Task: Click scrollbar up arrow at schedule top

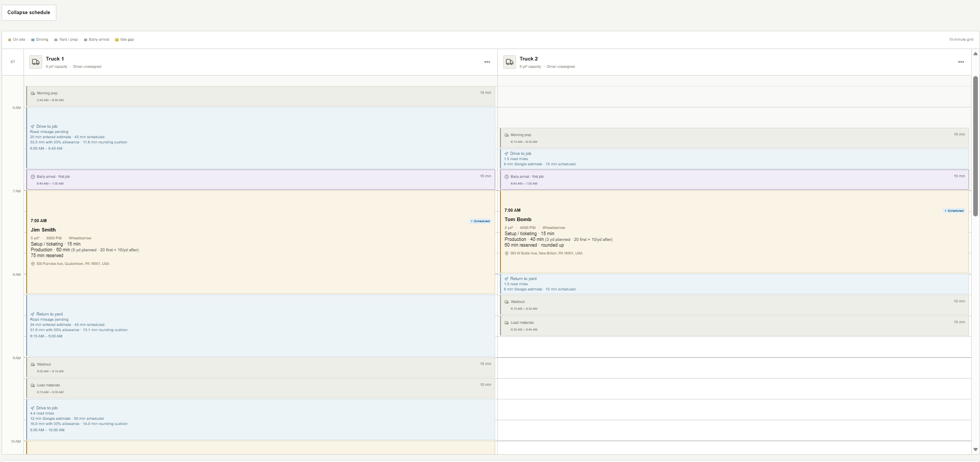Action: coord(975,54)
